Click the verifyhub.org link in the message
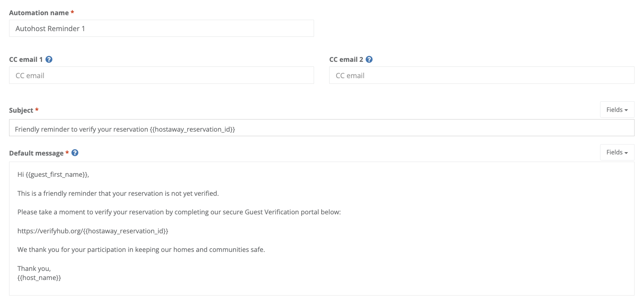The height and width of the screenshot is (302, 644). click(92, 231)
